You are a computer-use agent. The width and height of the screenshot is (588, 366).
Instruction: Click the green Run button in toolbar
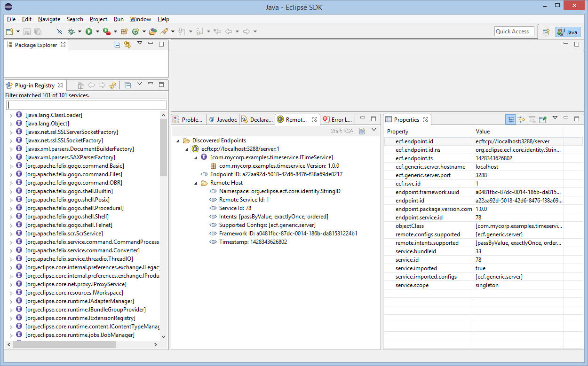(89, 31)
